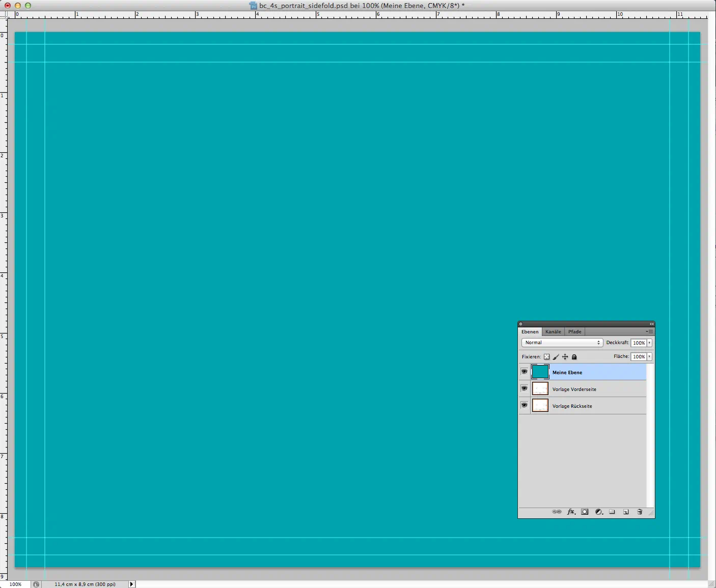This screenshot has height=588, width=716.
Task: Open the Normal blend mode dropdown
Action: [x=562, y=343]
